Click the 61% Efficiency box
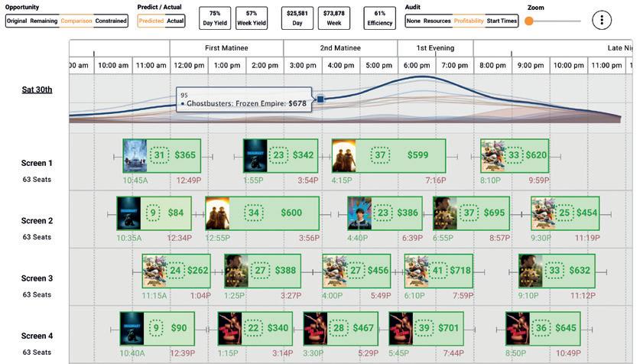This screenshot has width=640, height=364. 379,18
